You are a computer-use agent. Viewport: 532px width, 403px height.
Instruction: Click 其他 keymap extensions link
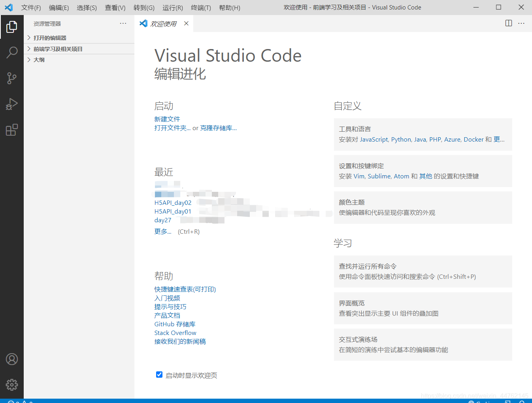coord(426,176)
